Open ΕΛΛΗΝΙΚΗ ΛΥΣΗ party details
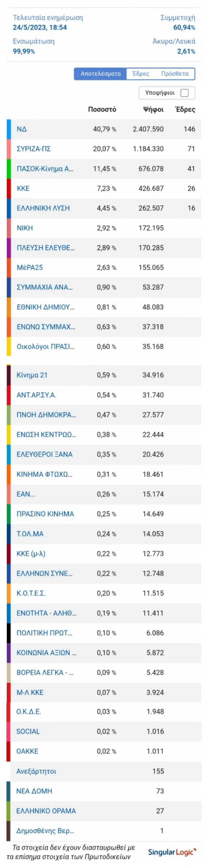Image resolution: width=209 pixels, height=868 pixels. point(43,208)
